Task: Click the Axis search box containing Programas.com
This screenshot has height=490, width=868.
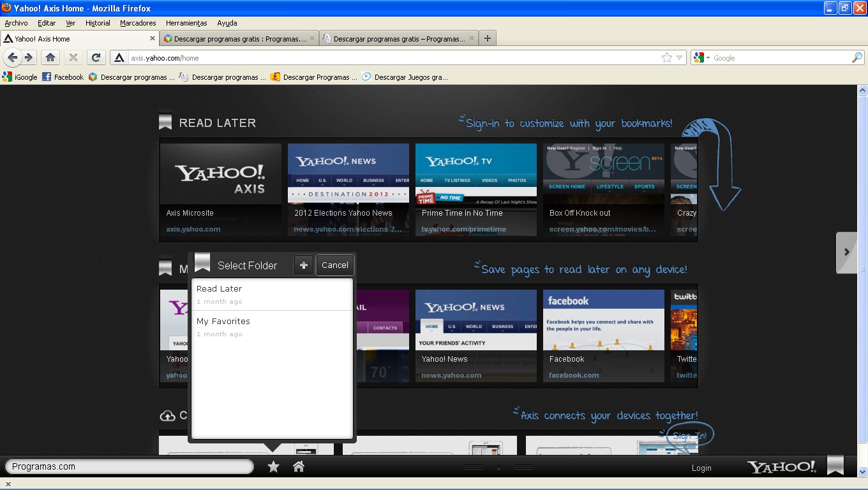Action: coord(130,466)
